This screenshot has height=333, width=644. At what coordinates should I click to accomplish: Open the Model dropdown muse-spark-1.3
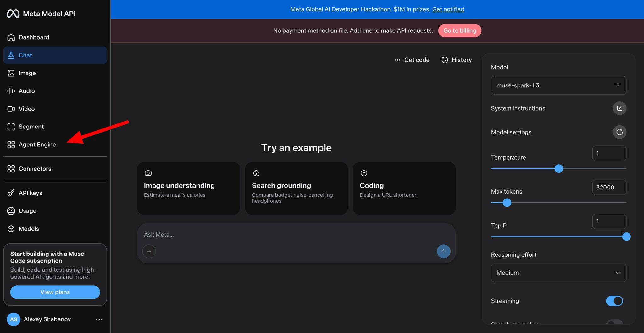(558, 85)
